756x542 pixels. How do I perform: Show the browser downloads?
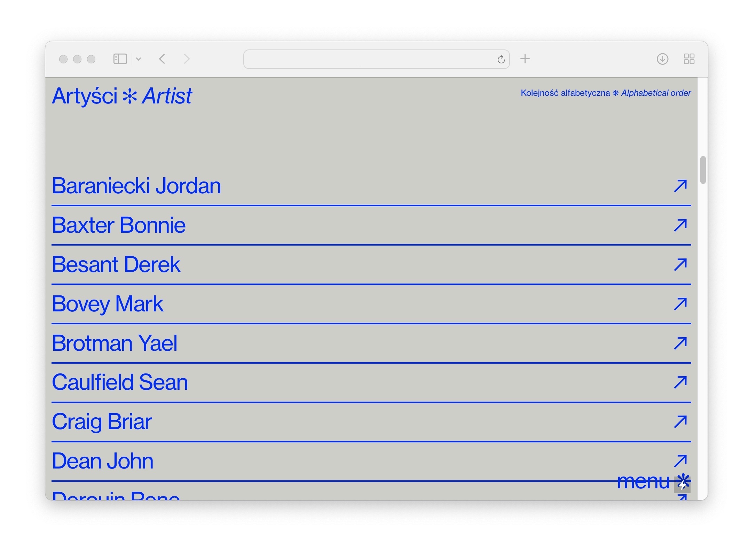(x=662, y=59)
